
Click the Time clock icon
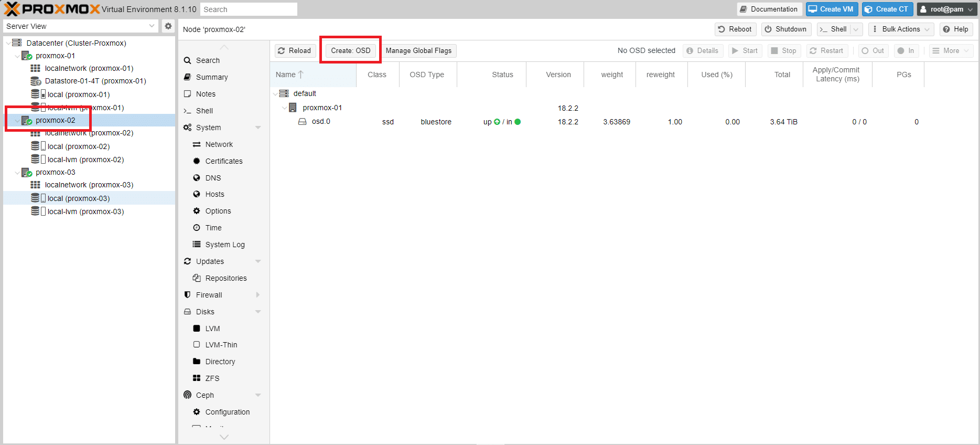(x=197, y=228)
